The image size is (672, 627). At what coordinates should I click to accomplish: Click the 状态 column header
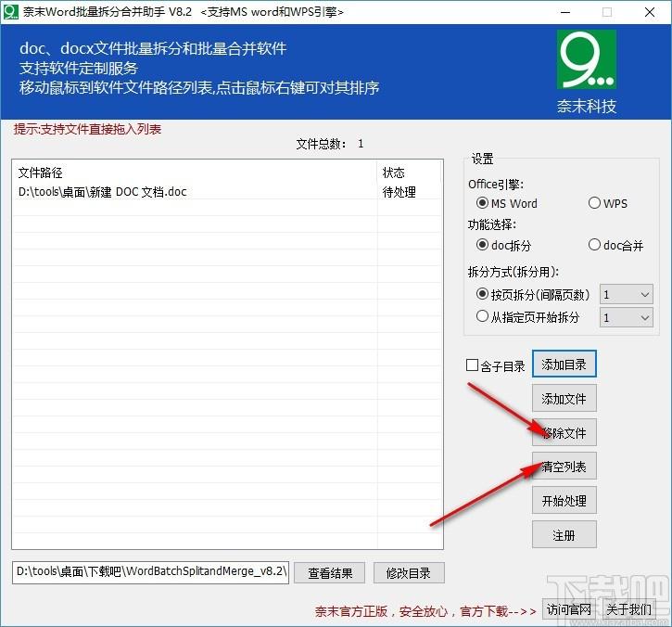pyautogui.click(x=409, y=173)
